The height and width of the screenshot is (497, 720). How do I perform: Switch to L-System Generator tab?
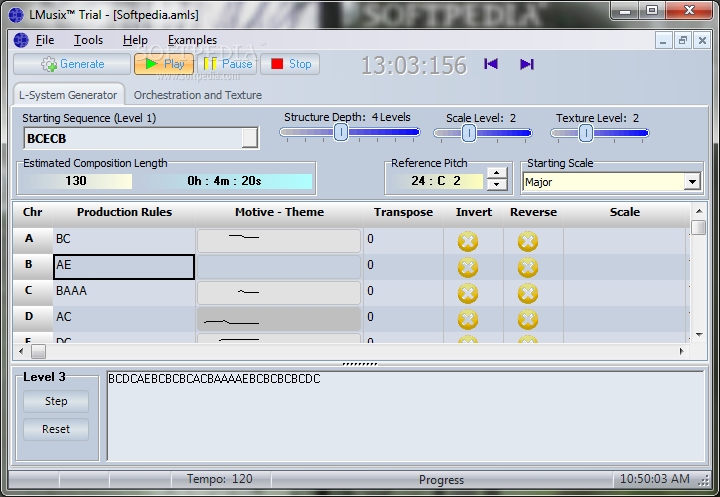click(x=68, y=95)
